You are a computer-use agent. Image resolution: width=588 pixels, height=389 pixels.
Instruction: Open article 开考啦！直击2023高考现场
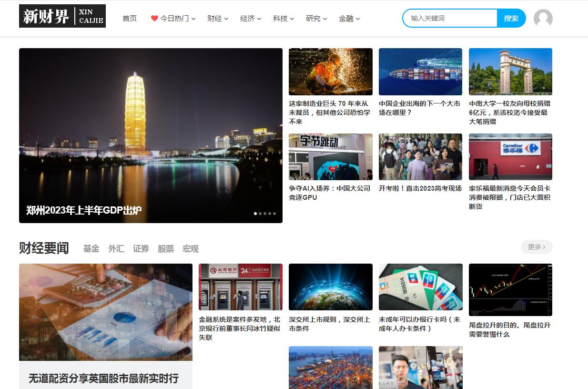point(420,188)
